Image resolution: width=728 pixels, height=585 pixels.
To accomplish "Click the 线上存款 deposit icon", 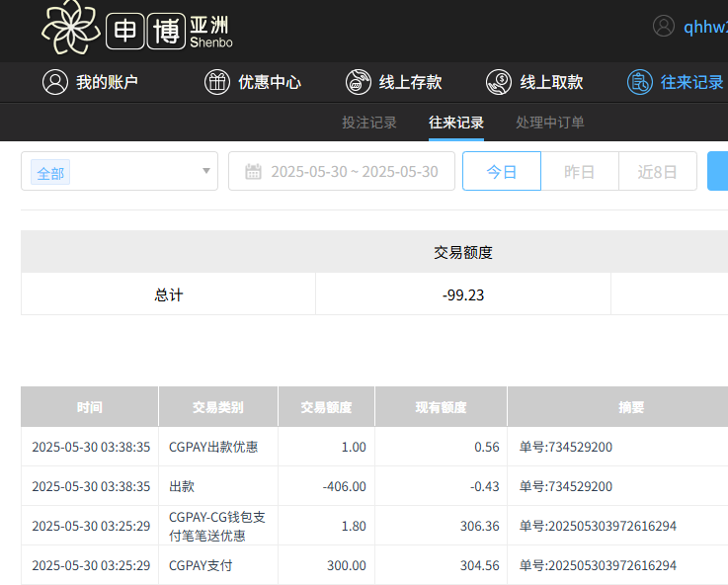I will (x=359, y=82).
